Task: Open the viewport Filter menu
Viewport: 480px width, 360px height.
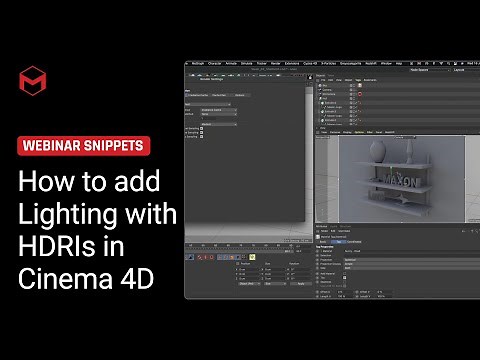Action: pos(369,132)
